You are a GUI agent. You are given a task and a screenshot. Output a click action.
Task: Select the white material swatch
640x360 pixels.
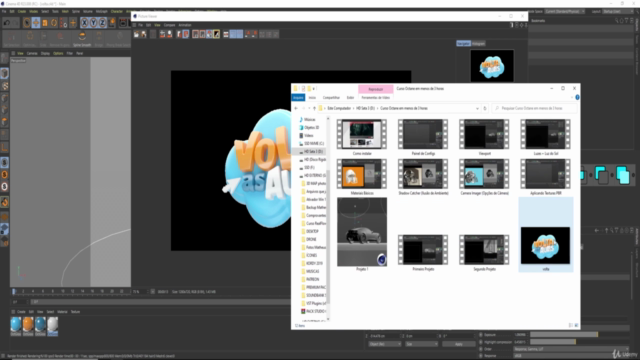click(x=53, y=326)
